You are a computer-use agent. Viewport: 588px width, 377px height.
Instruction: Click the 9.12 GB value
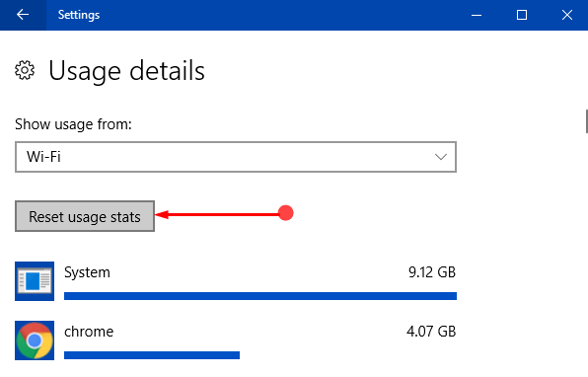(432, 272)
